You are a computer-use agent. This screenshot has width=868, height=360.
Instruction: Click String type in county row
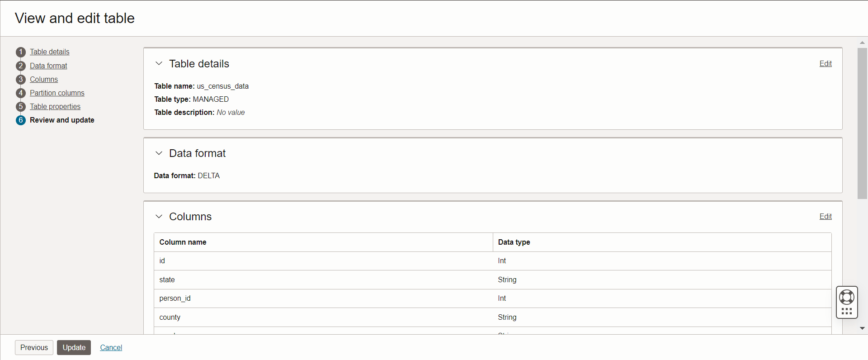507,317
